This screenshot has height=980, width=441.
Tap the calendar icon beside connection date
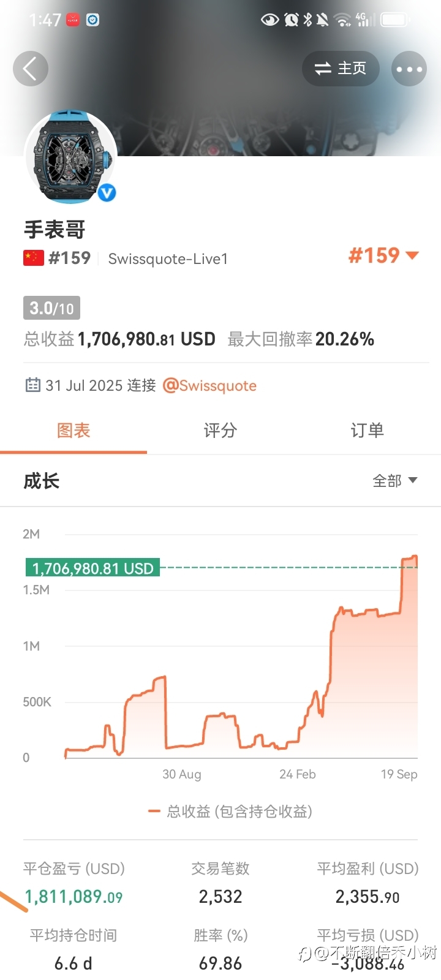point(32,385)
